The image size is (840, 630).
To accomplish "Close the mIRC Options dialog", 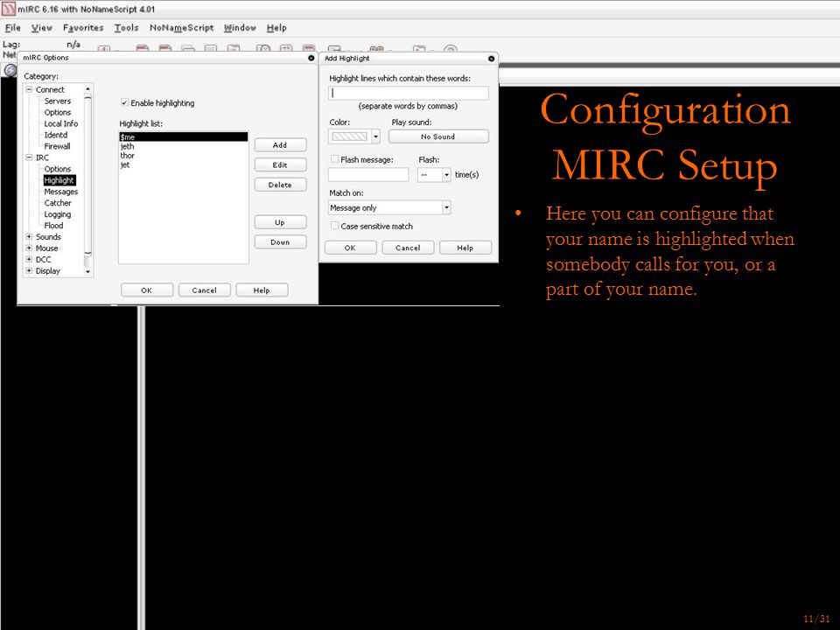I will [311, 58].
